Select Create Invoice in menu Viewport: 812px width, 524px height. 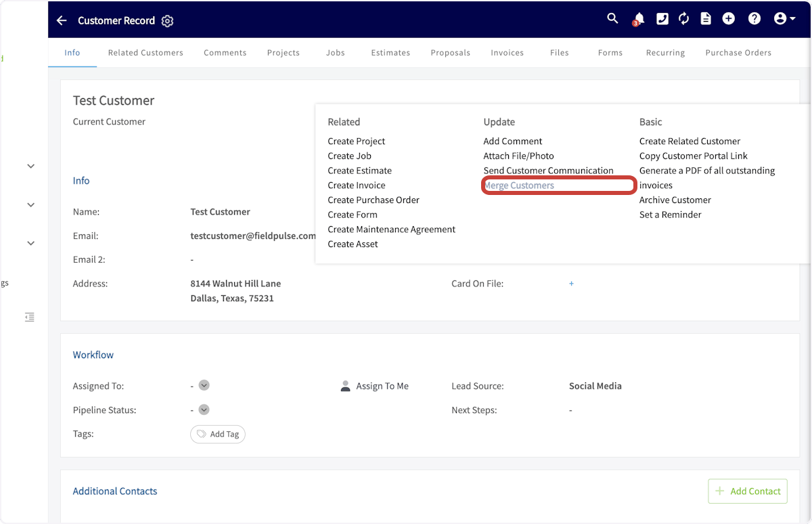[x=357, y=185]
